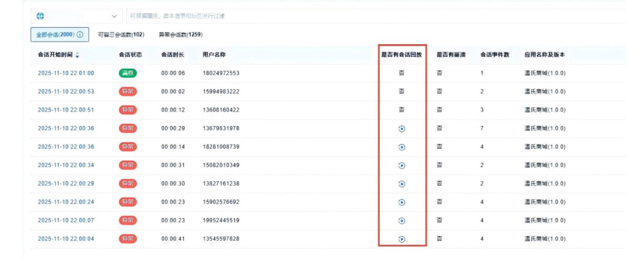This screenshot has height=262, width=644.
Task: Click session duration 00:00:14
Action: coord(173,147)
